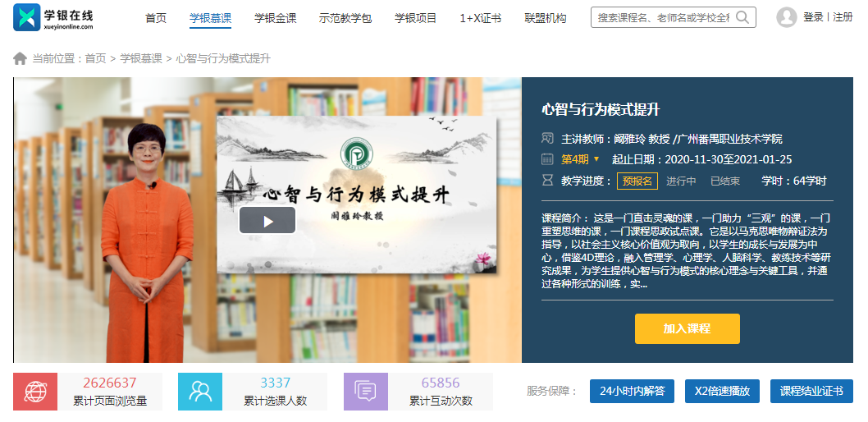This screenshot has height=422, width=868.
Task: Click the home icon in breadcrumb
Action: (x=20, y=59)
